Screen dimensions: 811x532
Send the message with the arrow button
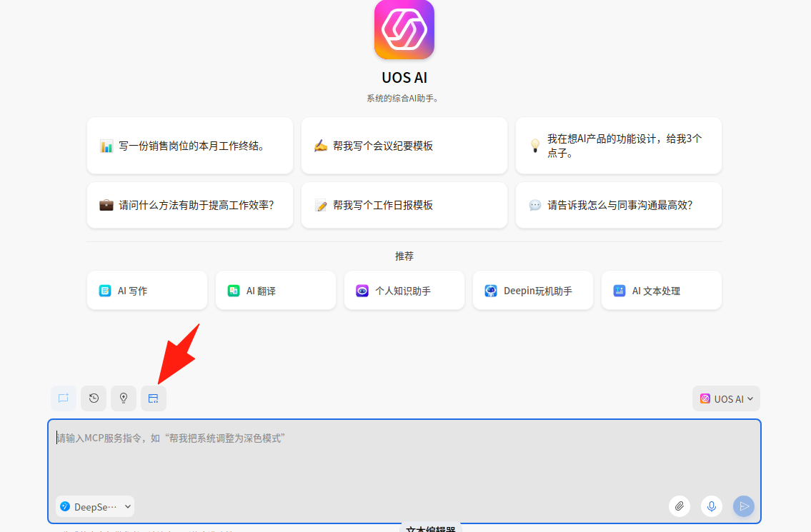pos(744,506)
